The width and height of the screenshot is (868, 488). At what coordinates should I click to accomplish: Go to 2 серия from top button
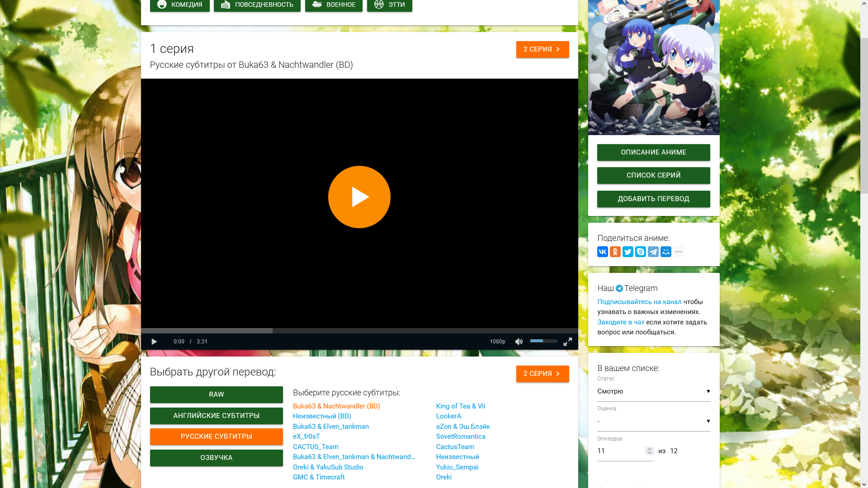point(542,49)
